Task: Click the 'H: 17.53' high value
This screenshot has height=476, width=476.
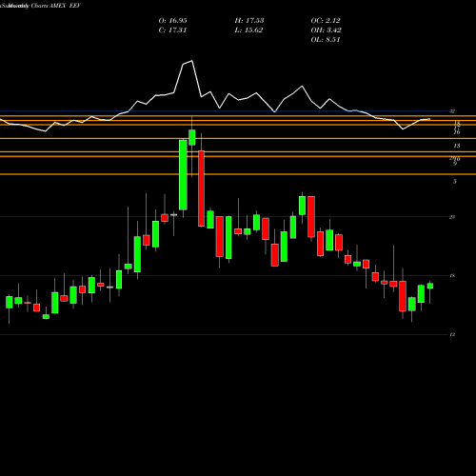Action: coord(249,21)
